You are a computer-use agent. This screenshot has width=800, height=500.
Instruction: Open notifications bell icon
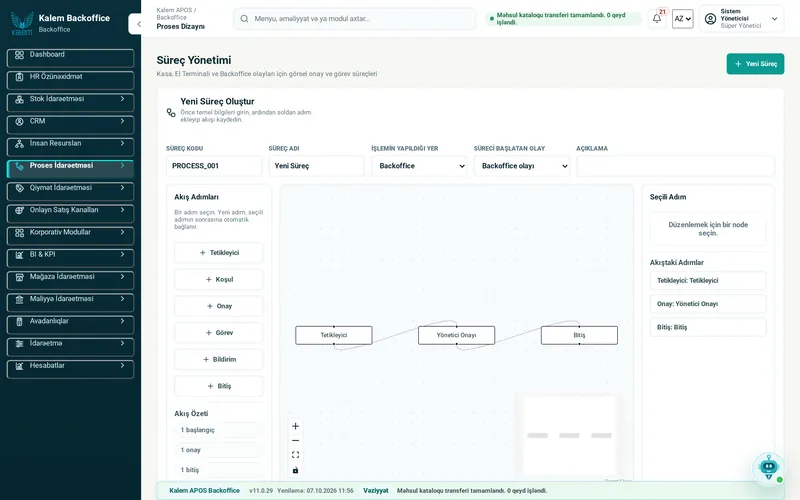pos(657,19)
